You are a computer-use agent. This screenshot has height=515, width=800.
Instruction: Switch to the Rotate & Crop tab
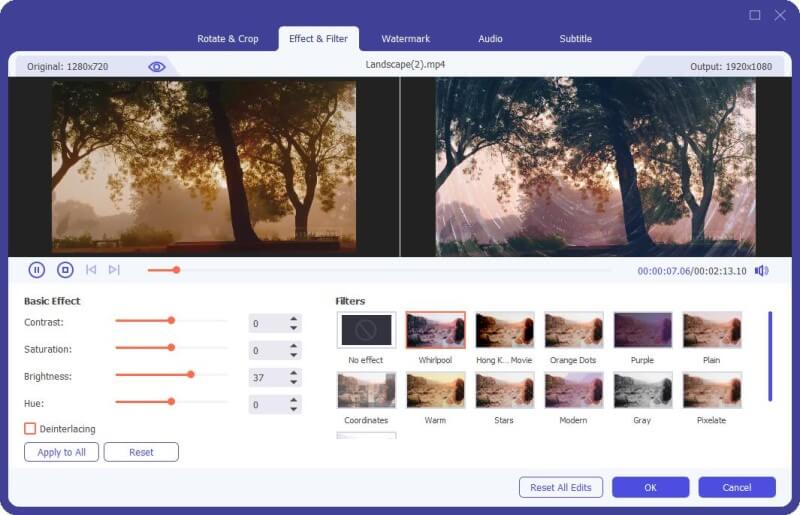(228, 39)
